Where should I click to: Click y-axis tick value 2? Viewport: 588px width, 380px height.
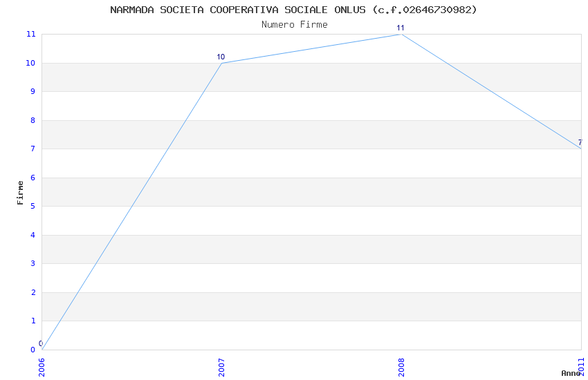tap(33, 292)
